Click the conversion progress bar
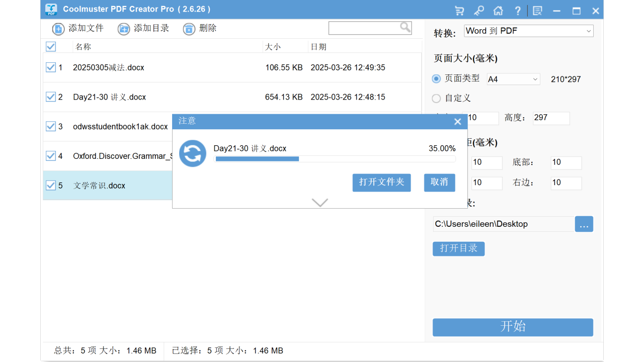Viewport: 644px width, 362px height. pyautogui.click(x=335, y=158)
